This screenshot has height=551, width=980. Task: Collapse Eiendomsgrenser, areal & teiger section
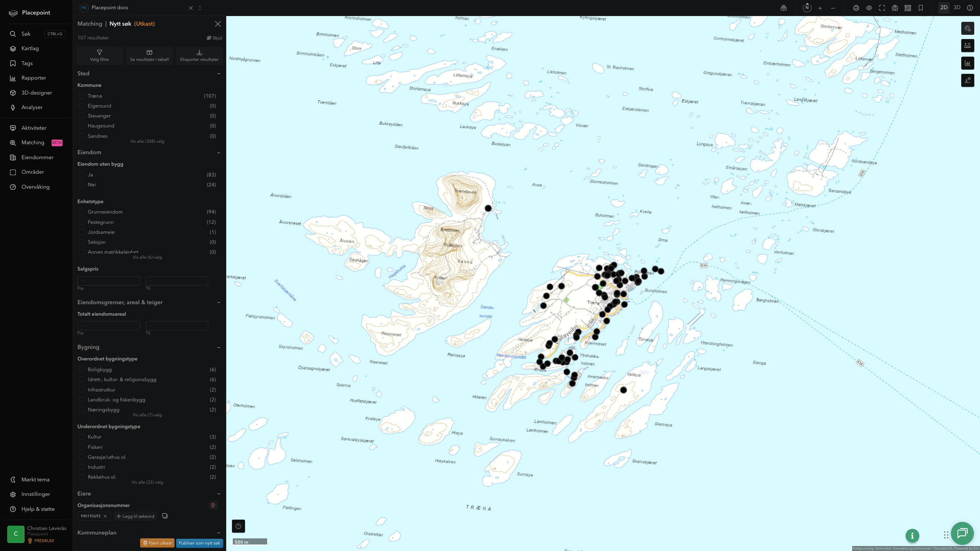pos(219,303)
